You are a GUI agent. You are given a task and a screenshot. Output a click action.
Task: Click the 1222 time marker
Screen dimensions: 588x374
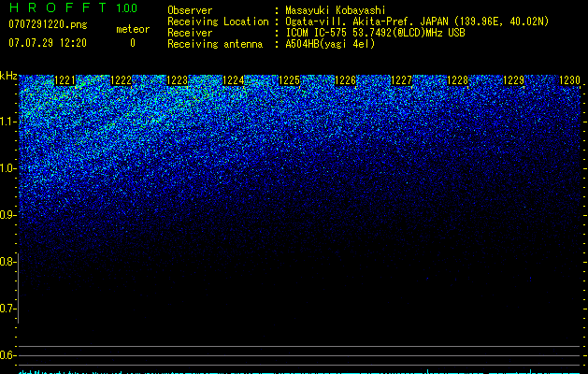[x=122, y=80]
